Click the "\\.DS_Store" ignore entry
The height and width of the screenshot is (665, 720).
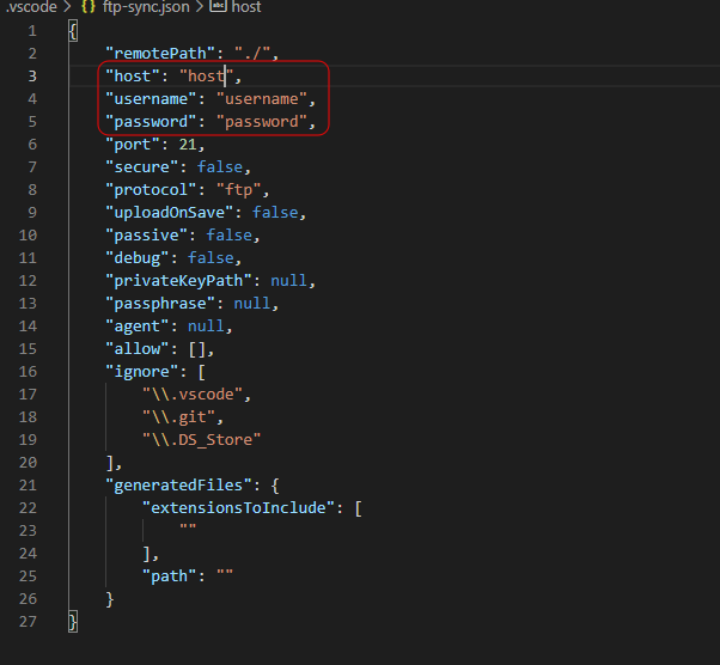pyautogui.click(x=202, y=440)
